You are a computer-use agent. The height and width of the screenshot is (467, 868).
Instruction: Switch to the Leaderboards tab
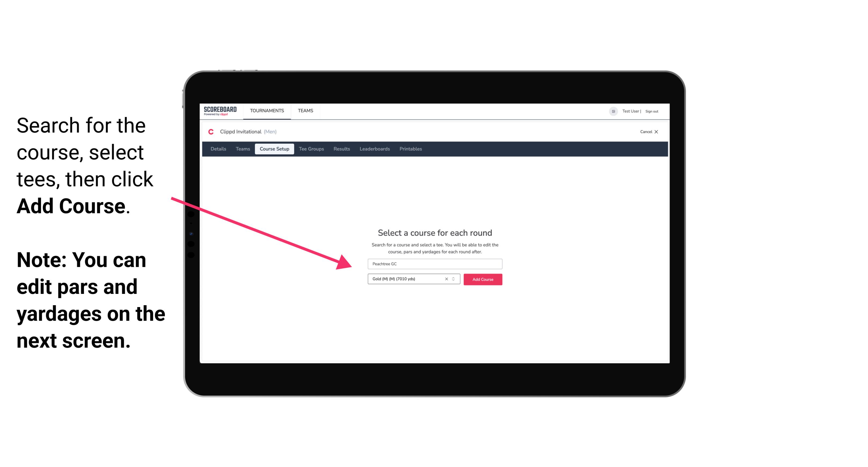pyautogui.click(x=374, y=149)
